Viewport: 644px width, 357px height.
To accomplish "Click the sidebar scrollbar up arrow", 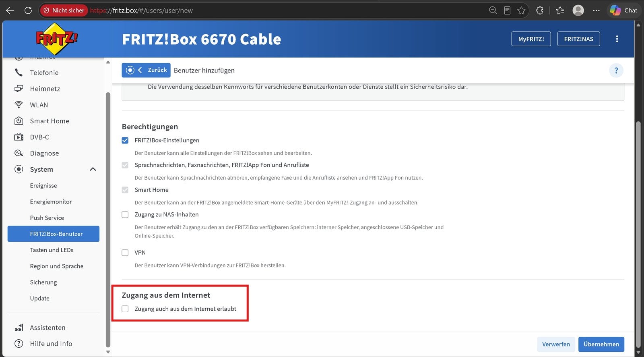I will [x=108, y=62].
